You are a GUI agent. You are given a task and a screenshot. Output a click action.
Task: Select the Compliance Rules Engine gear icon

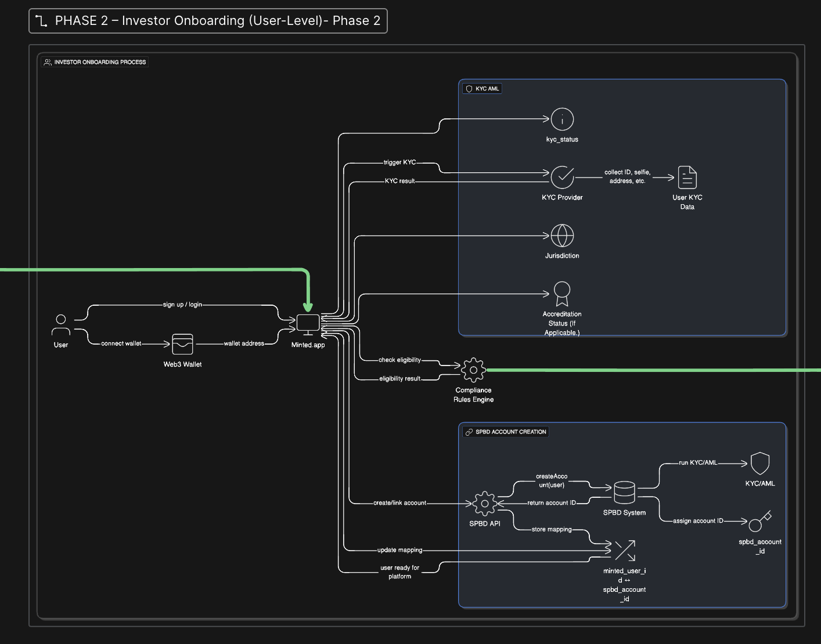[x=473, y=370]
